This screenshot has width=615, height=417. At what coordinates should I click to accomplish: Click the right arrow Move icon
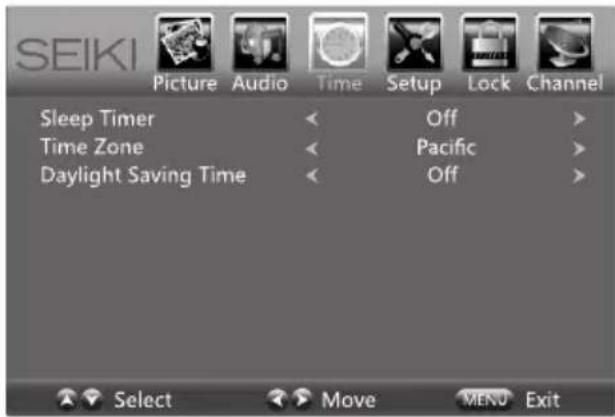(302, 399)
